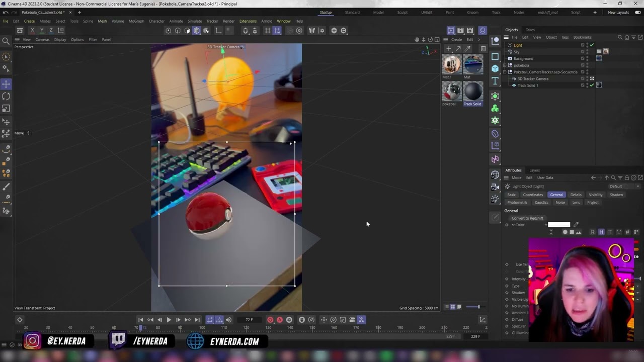Open the Shadow attribute tab
This screenshot has width=644, height=362.
pyautogui.click(x=616, y=195)
